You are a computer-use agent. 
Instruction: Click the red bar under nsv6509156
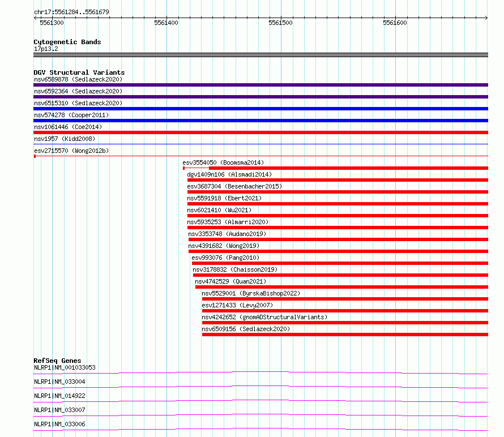(345, 335)
